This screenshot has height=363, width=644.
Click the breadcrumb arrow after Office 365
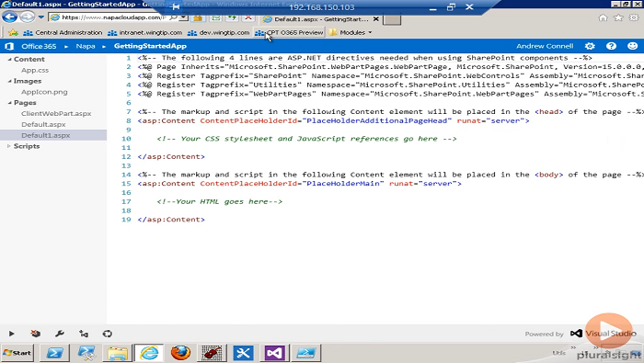[x=66, y=46]
